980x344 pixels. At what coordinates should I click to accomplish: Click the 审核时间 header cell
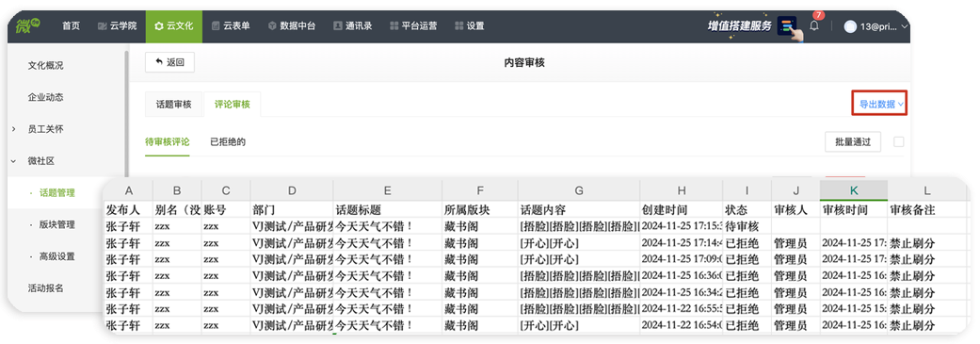point(854,209)
